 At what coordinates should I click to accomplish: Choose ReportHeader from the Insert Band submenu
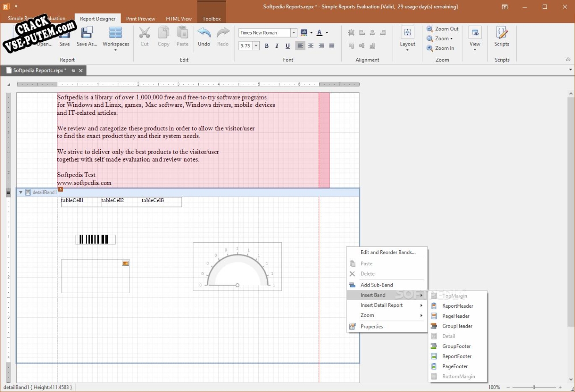tap(458, 306)
